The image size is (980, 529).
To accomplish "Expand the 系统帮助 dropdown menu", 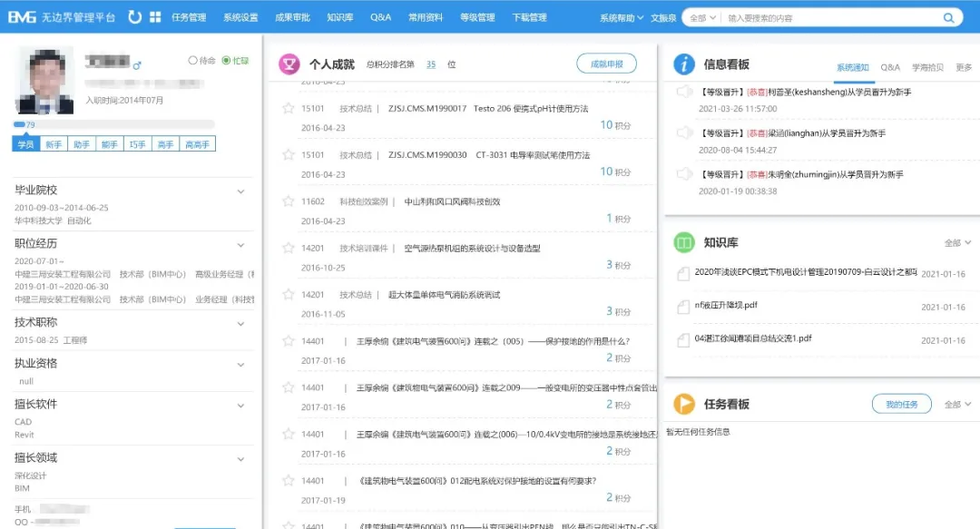I will click(x=622, y=17).
